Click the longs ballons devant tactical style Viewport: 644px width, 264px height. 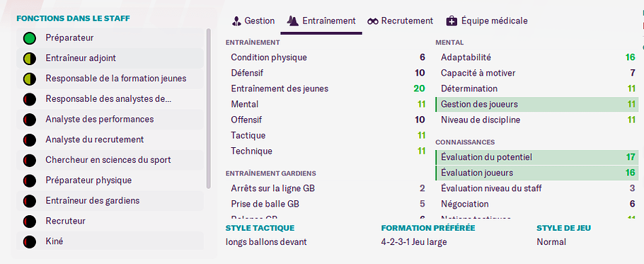pos(266,242)
